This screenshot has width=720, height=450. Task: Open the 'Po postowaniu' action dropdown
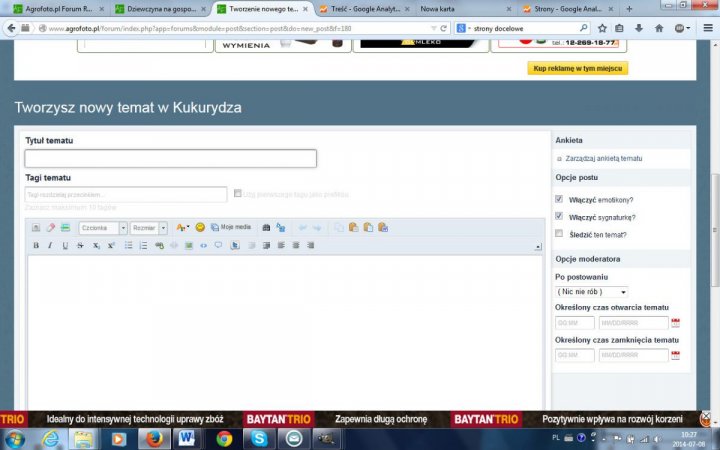click(x=592, y=291)
